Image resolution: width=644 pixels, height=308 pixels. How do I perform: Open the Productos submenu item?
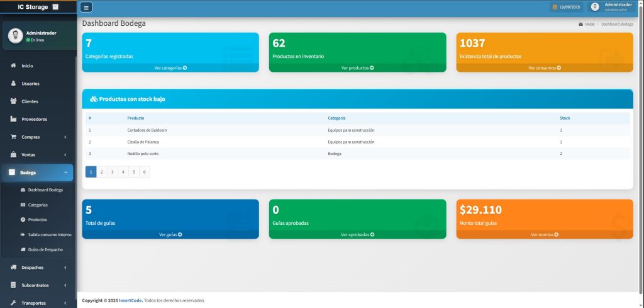coord(37,220)
